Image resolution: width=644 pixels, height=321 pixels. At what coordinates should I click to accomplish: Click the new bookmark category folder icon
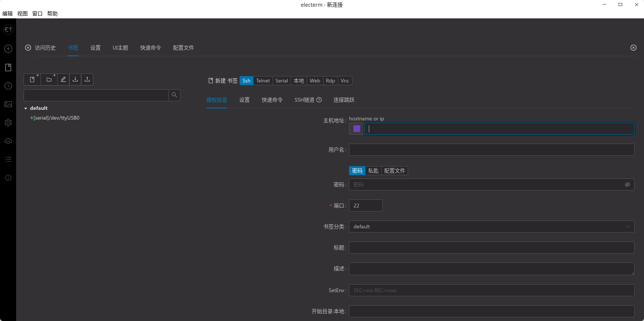[49, 79]
